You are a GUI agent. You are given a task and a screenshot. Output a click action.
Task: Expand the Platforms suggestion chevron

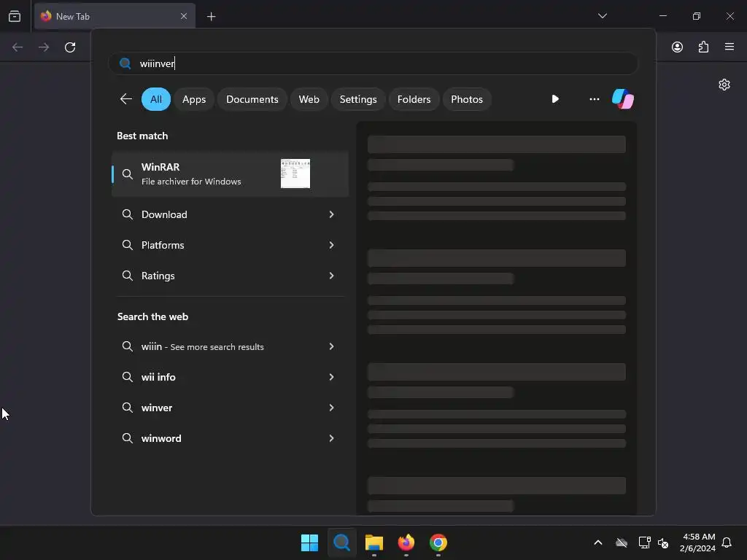[332, 245]
